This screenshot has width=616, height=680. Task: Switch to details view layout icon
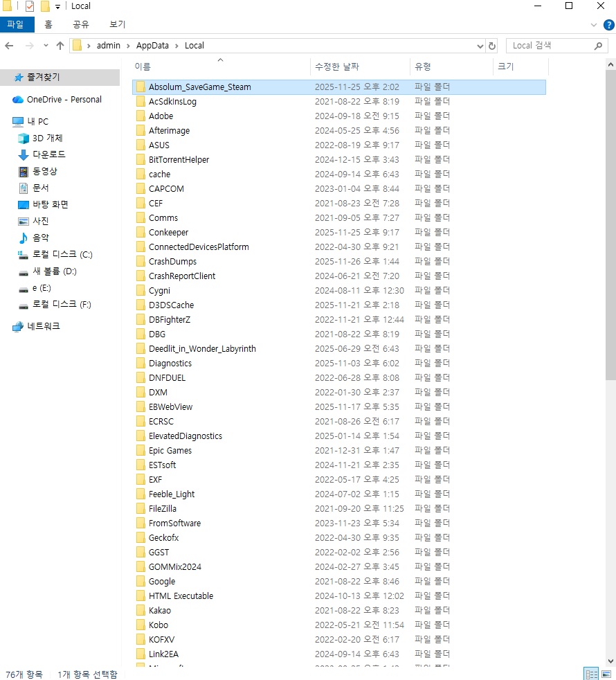[x=592, y=674]
